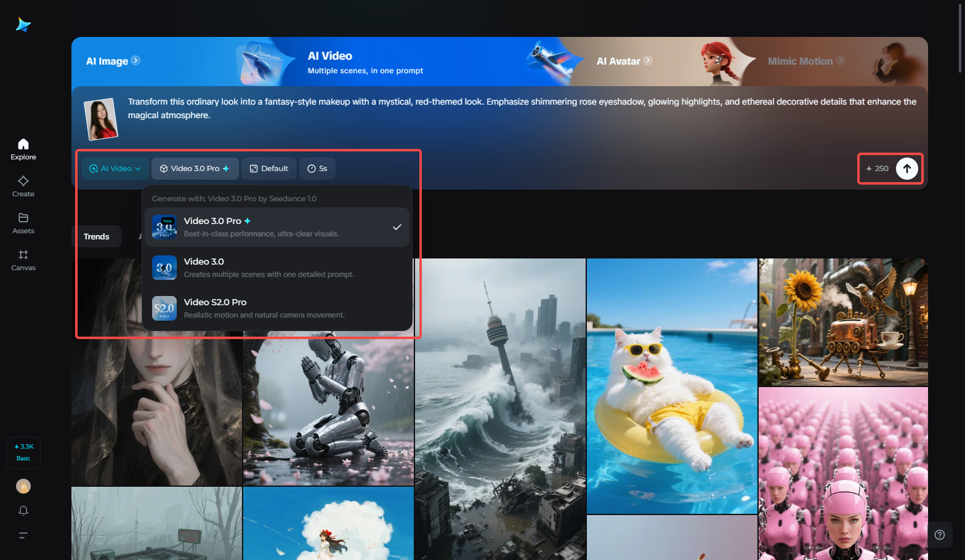The height and width of the screenshot is (560, 965).
Task: Open the user profile avatar
Action: pyautogui.click(x=23, y=486)
